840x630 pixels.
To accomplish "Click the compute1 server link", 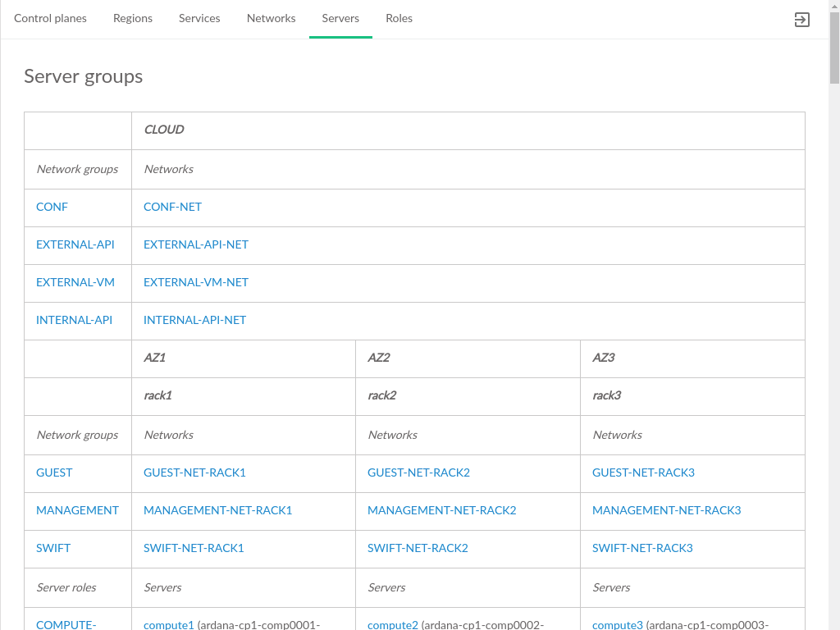I will click(168, 624).
